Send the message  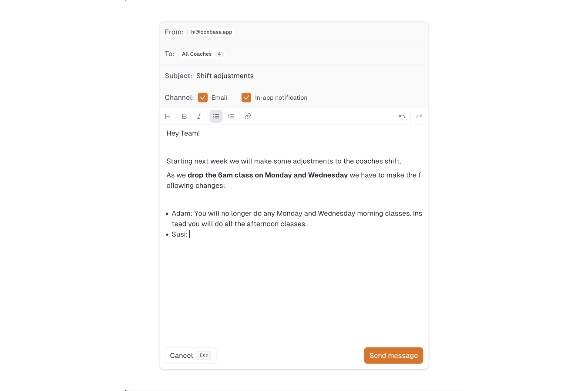click(x=393, y=355)
